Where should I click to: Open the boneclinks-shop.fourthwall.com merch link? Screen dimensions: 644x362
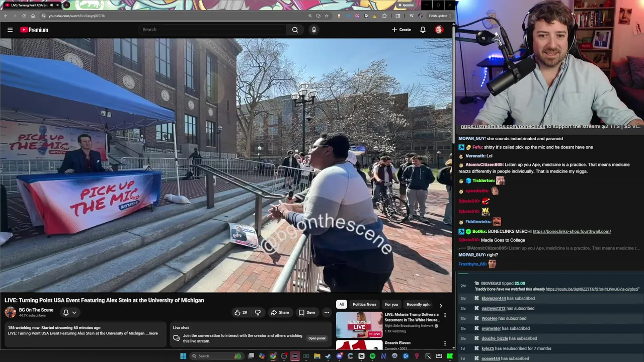572,231
